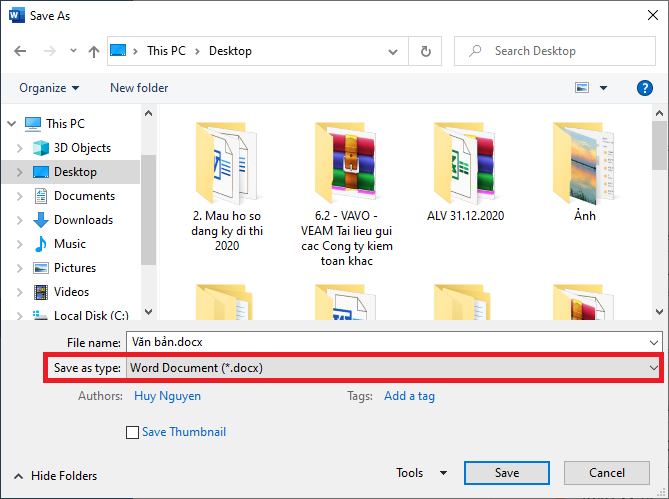Expand the address bar previous locations dropdown

[x=393, y=52]
